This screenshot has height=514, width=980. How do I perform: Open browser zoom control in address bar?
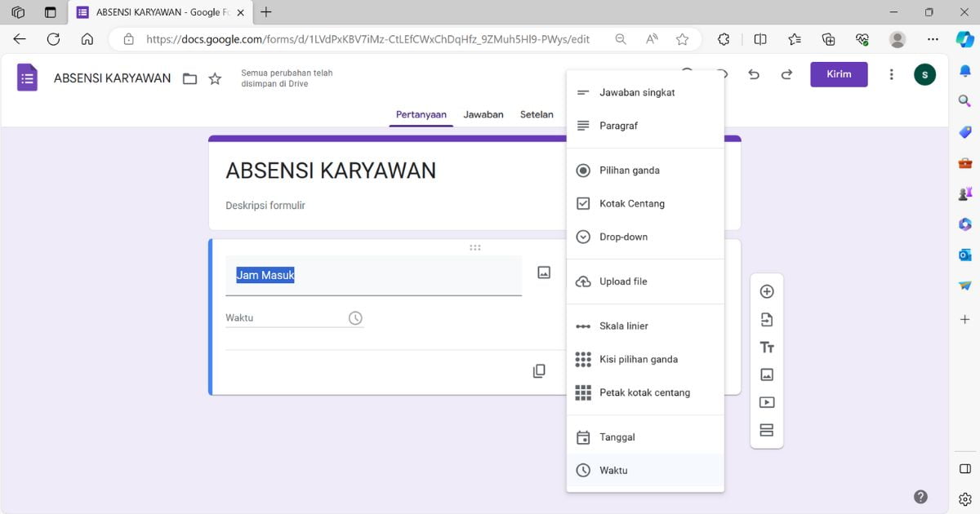621,39
